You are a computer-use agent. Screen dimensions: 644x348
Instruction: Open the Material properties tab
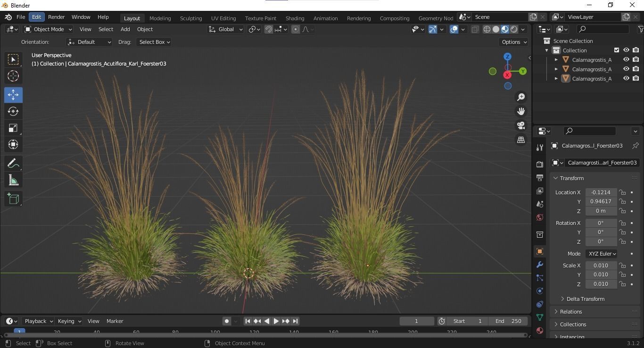[x=540, y=331]
